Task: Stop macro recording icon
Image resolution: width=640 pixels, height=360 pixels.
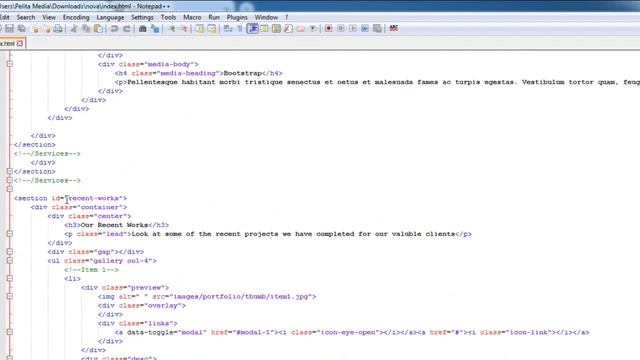Action: point(341,29)
